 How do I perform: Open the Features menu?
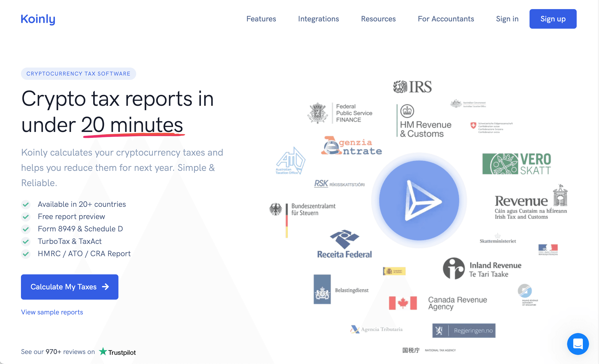[x=261, y=19]
